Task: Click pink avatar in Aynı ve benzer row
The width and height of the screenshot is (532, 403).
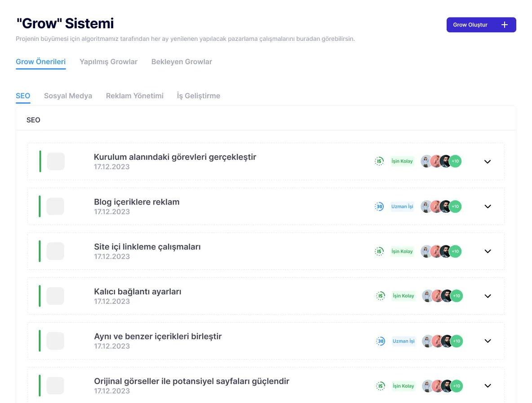Action: 437,341
